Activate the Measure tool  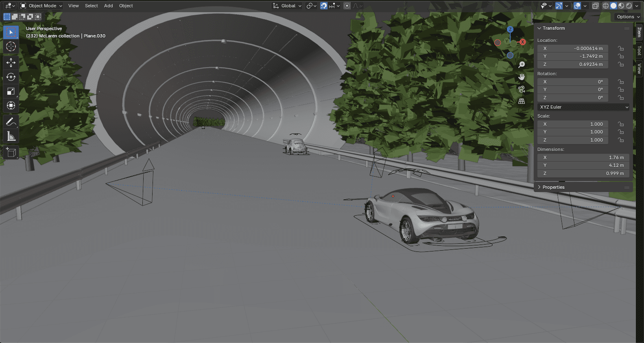coord(11,136)
